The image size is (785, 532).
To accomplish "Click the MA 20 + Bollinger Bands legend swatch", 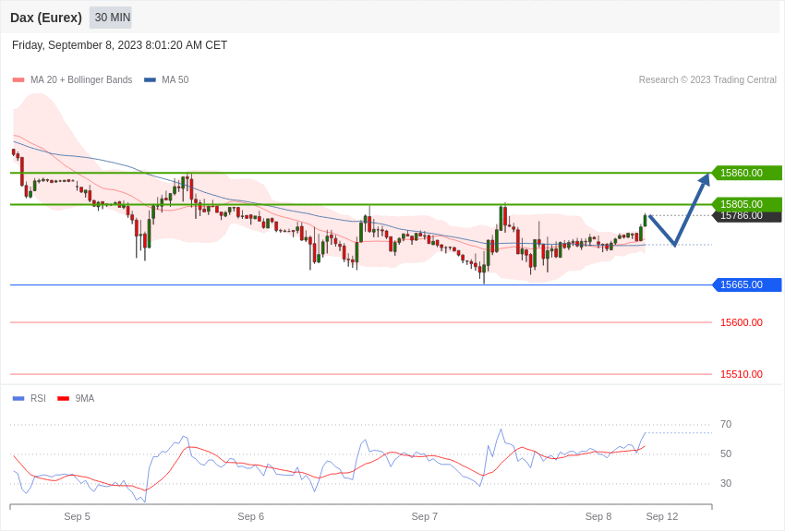I will tap(18, 80).
